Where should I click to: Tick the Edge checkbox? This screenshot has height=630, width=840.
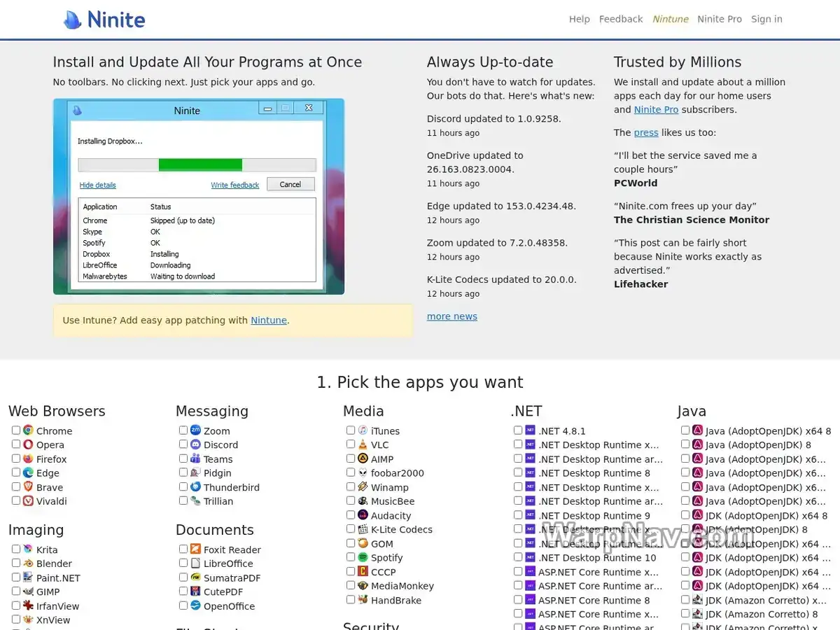tap(16, 472)
